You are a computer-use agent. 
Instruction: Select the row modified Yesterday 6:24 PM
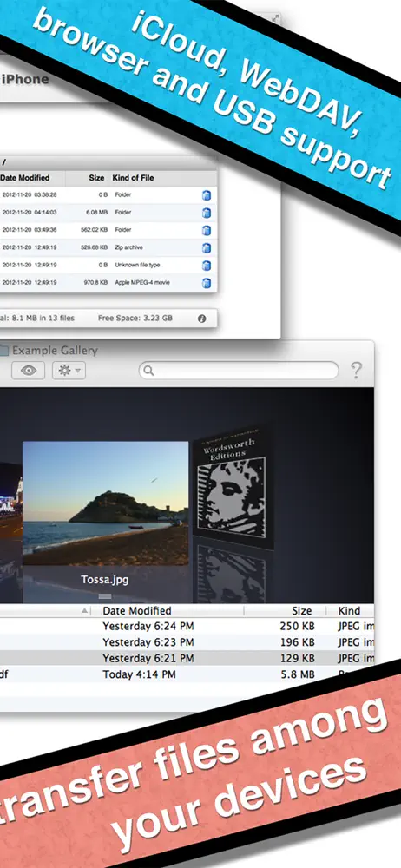point(187,627)
